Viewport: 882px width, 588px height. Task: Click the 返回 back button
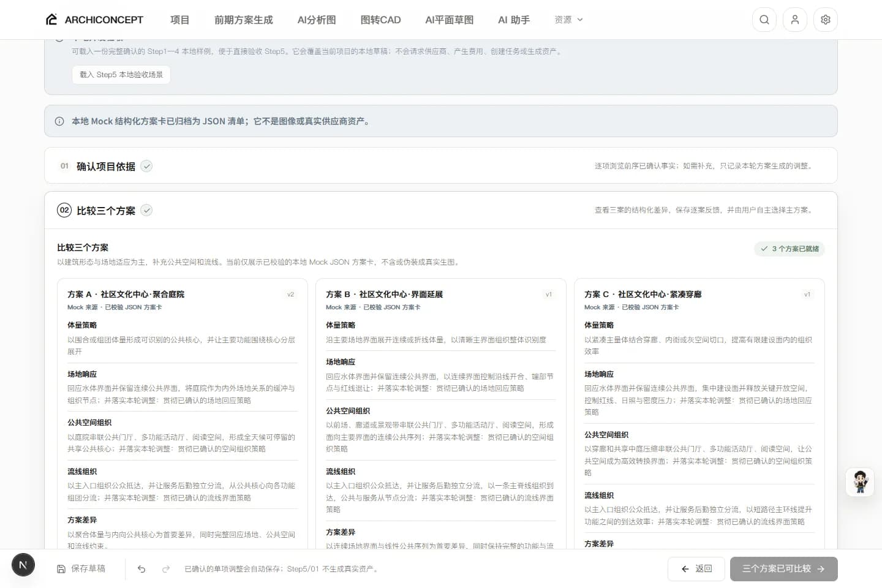pyautogui.click(x=696, y=569)
